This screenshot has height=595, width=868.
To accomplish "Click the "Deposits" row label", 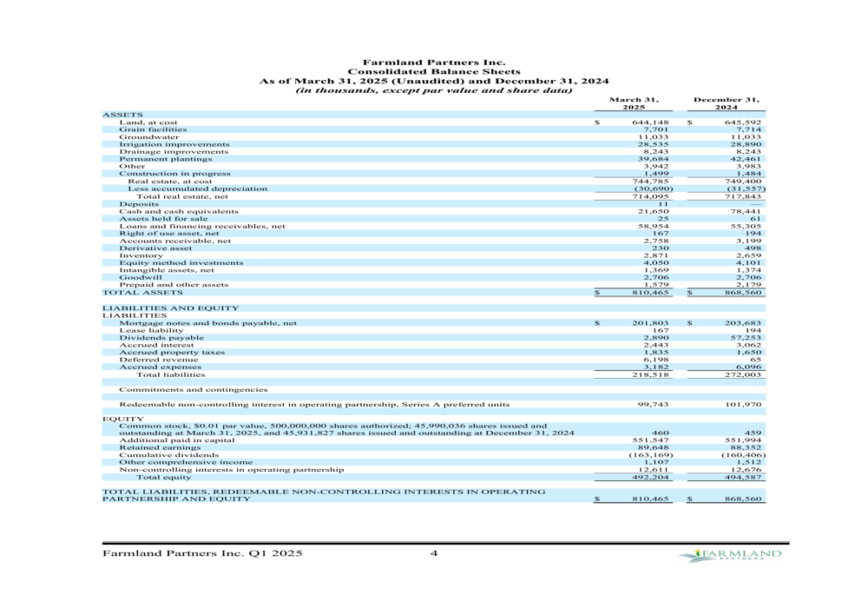I will pyautogui.click(x=139, y=204).
